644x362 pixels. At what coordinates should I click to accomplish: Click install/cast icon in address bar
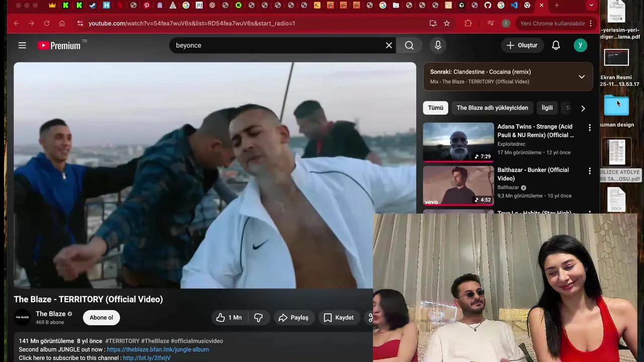pos(433,23)
